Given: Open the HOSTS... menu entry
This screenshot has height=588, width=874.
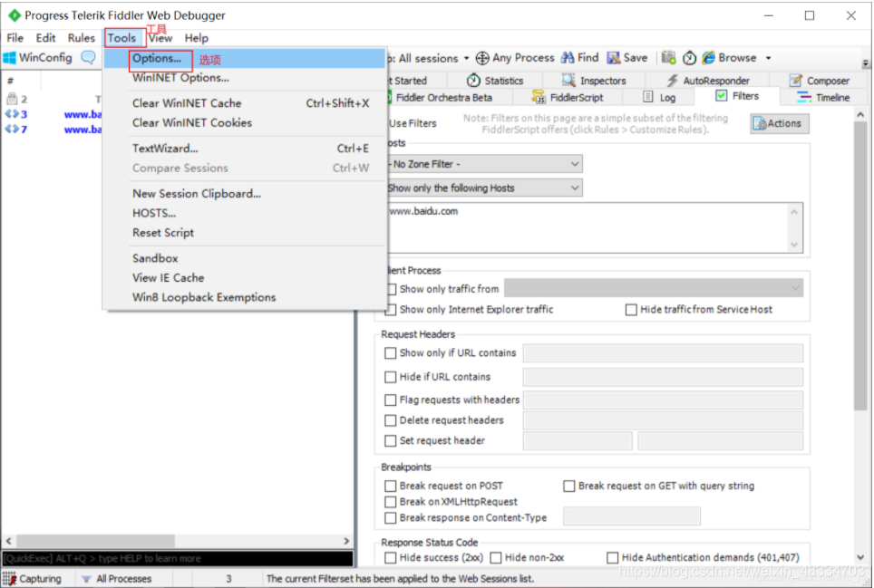Looking at the screenshot, I should tap(244, 213).
